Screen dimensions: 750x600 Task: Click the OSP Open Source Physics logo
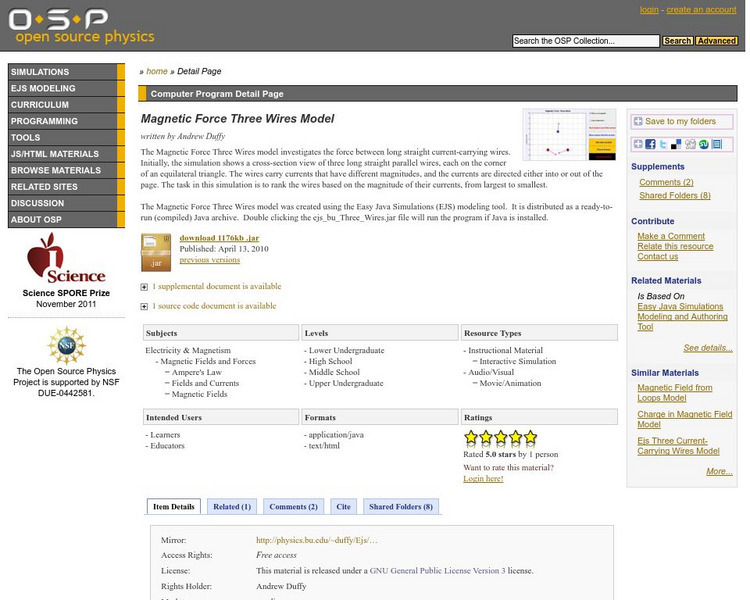pyautogui.click(x=81, y=26)
